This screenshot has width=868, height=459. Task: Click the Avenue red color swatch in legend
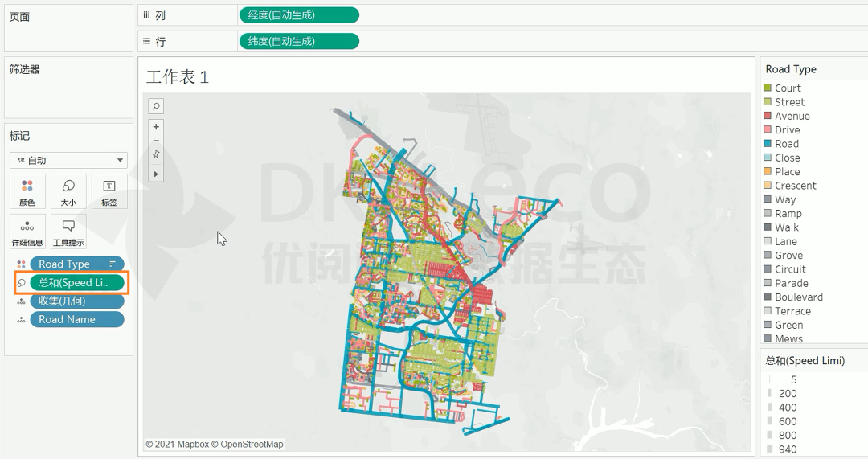pos(768,116)
